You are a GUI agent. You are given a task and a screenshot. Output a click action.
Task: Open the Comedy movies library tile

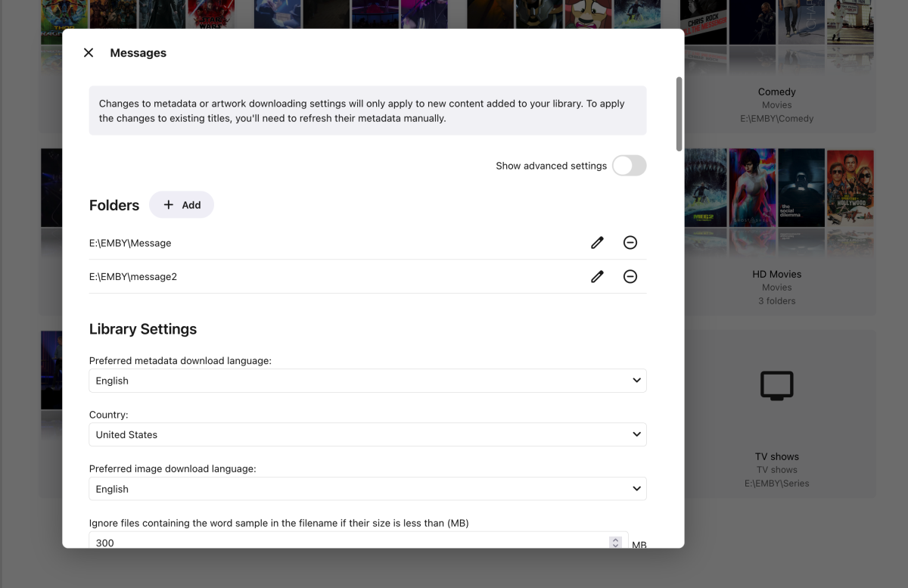[776, 92]
